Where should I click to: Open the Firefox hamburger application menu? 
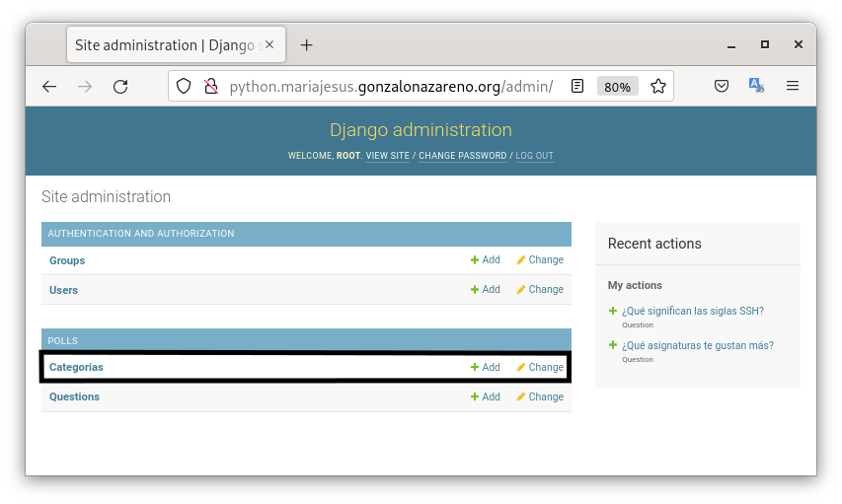coord(792,86)
